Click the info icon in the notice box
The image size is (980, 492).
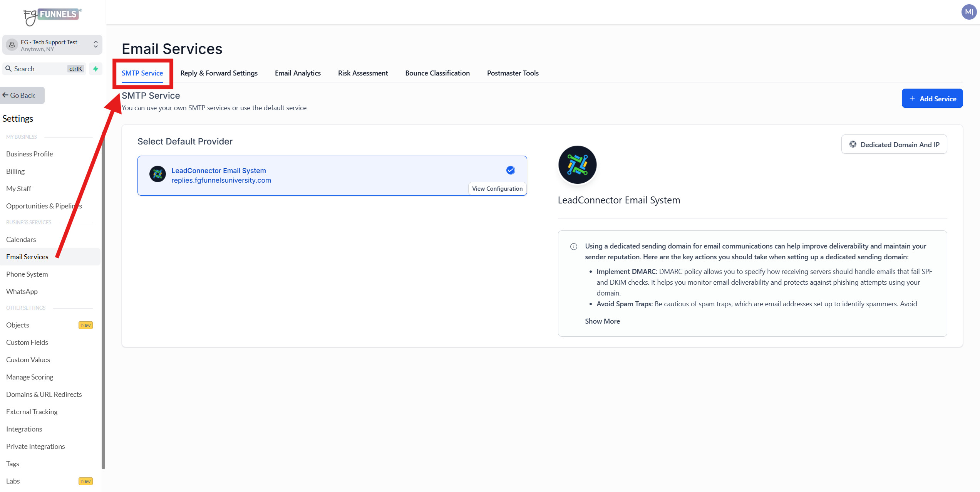pos(573,247)
